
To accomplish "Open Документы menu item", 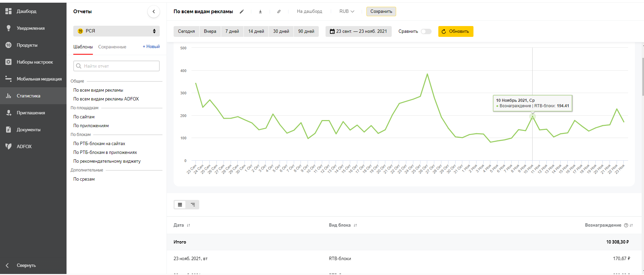I will (x=29, y=130).
